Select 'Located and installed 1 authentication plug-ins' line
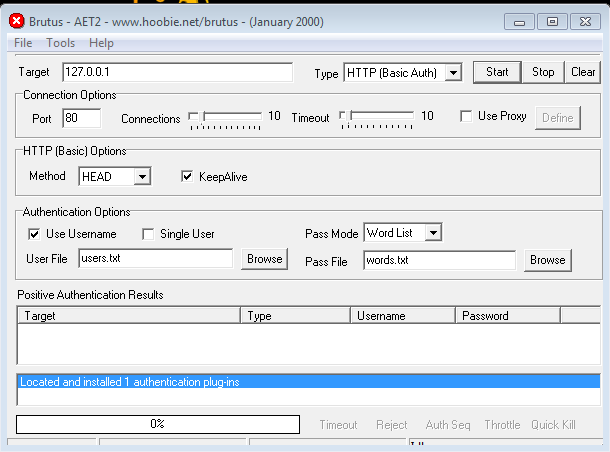610x452 pixels. [309, 382]
